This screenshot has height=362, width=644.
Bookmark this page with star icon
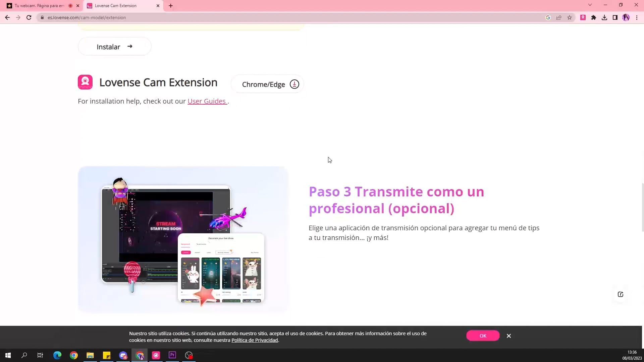point(570,17)
